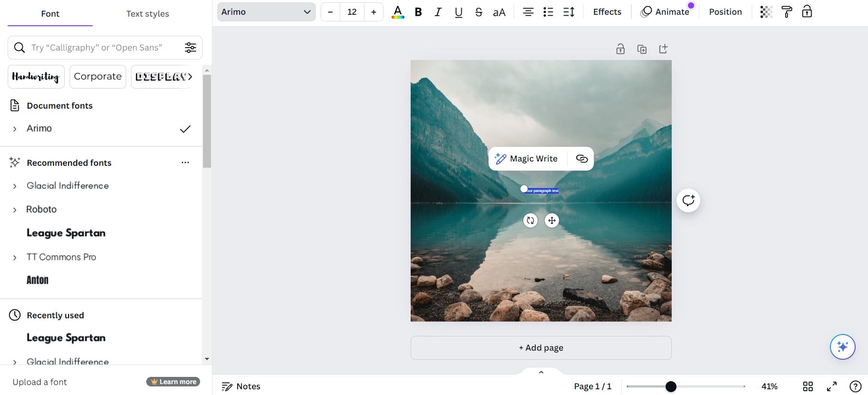Apply bulleted list formatting
868x395 pixels.
click(x=548, y=12)
